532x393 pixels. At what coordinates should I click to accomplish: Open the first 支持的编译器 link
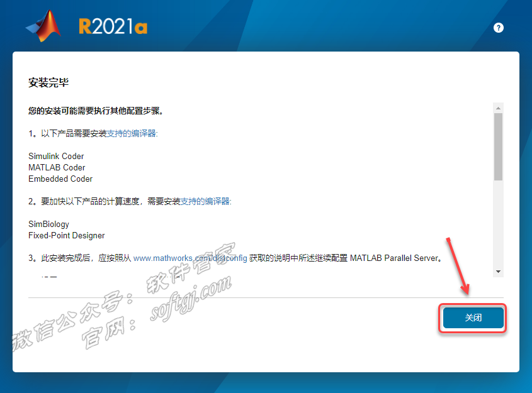coord(132,133)
